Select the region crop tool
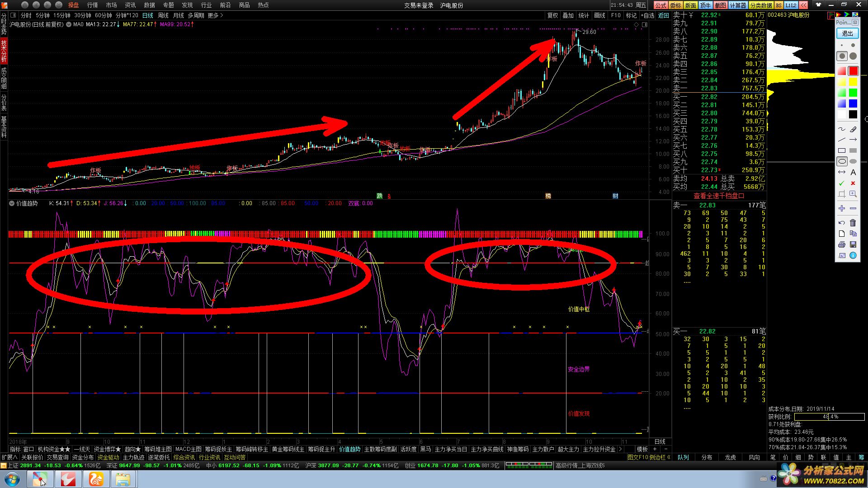Image resolution: width=868 pixels, height=488 pixels. click(842, 194)
